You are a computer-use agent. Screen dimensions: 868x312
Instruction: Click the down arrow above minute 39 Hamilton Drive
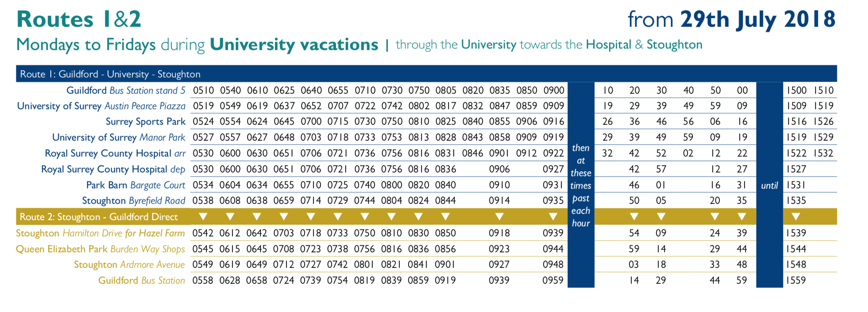742,217
